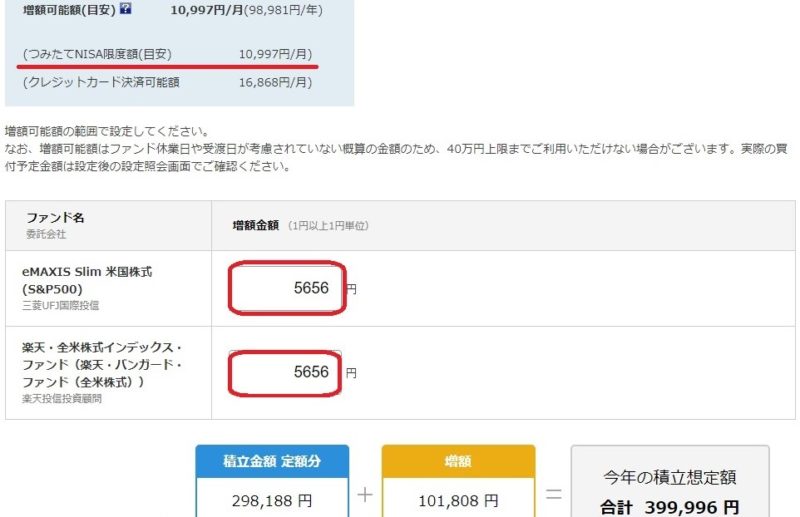Focus the eMAXIS Slim 増額金額 input field
This screenshot has height=517, width=800.
287,288
